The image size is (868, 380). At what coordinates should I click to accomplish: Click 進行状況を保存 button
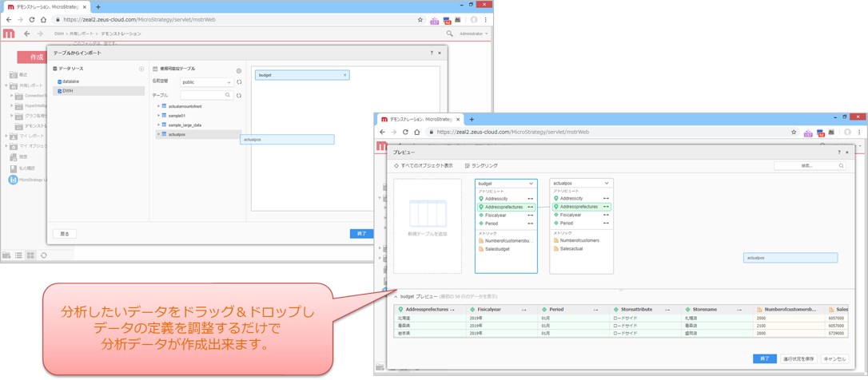pos(798,359)
